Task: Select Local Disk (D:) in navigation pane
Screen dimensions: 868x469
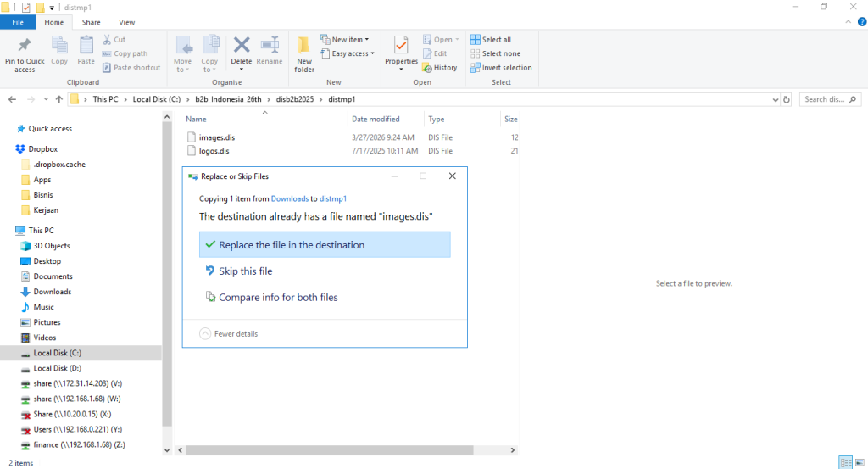Action: [57, 368]
